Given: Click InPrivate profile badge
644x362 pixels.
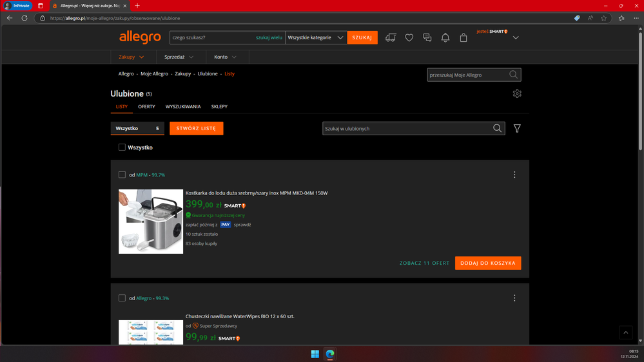Looking at the screenshot, I should pyautogui.click(x=17, y=6).
